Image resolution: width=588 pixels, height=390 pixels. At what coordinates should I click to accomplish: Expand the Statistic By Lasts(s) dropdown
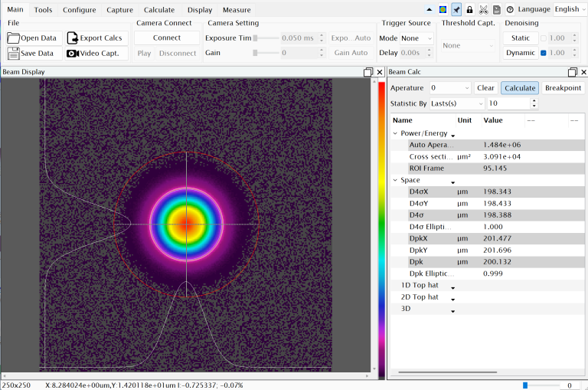(x=457, y=103)
